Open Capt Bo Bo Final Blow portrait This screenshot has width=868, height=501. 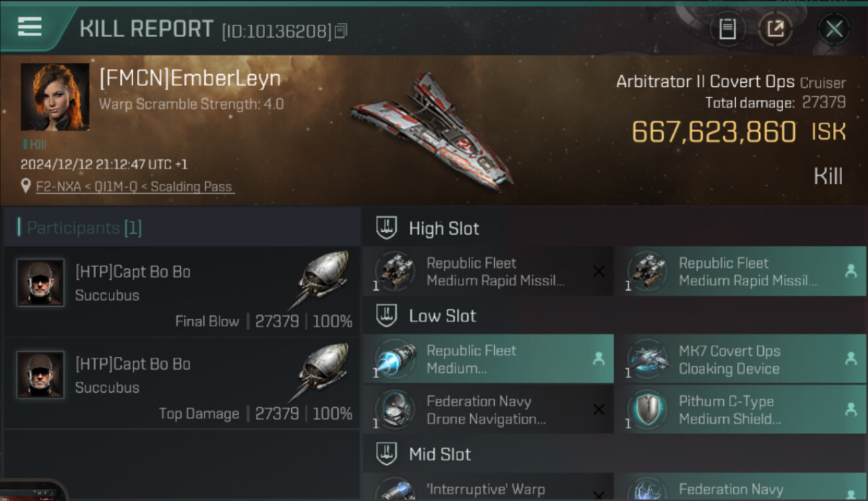pos(40,283)
